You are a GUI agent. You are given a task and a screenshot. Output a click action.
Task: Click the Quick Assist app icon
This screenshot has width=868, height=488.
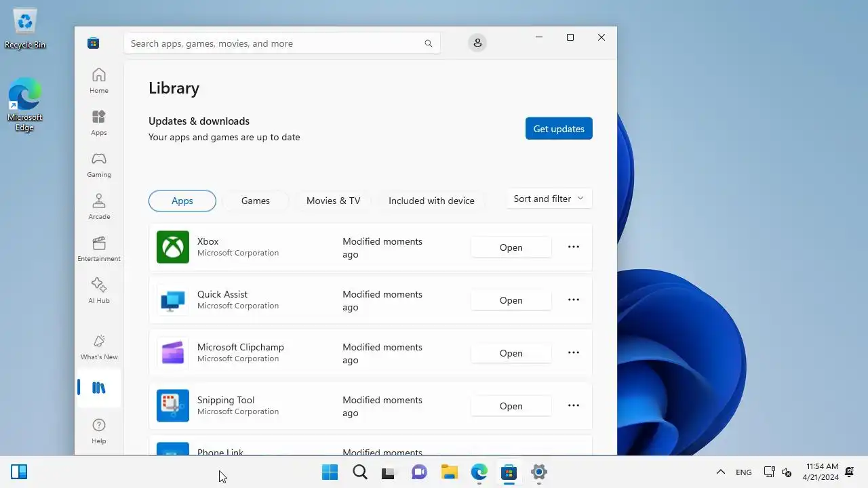click(x=173, y=300)
